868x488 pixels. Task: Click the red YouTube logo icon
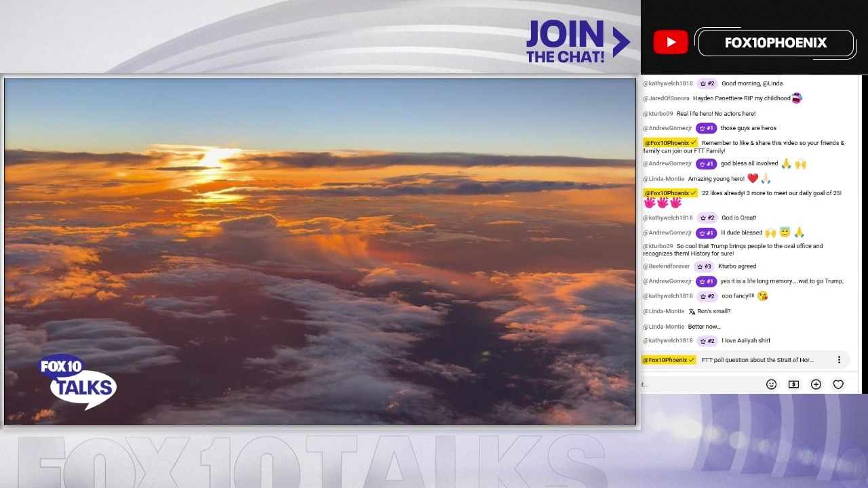click(671, 42)
